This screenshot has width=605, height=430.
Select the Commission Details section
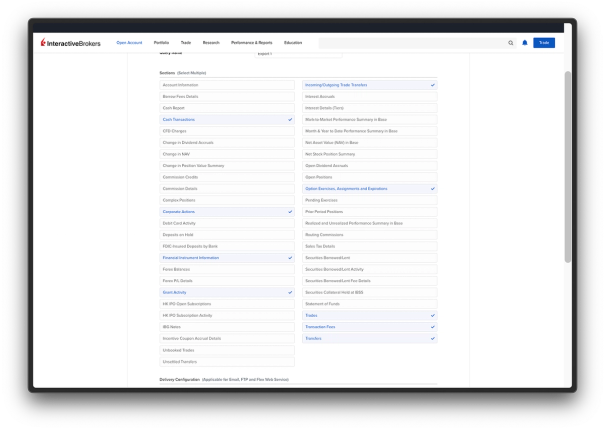[227, 189]
